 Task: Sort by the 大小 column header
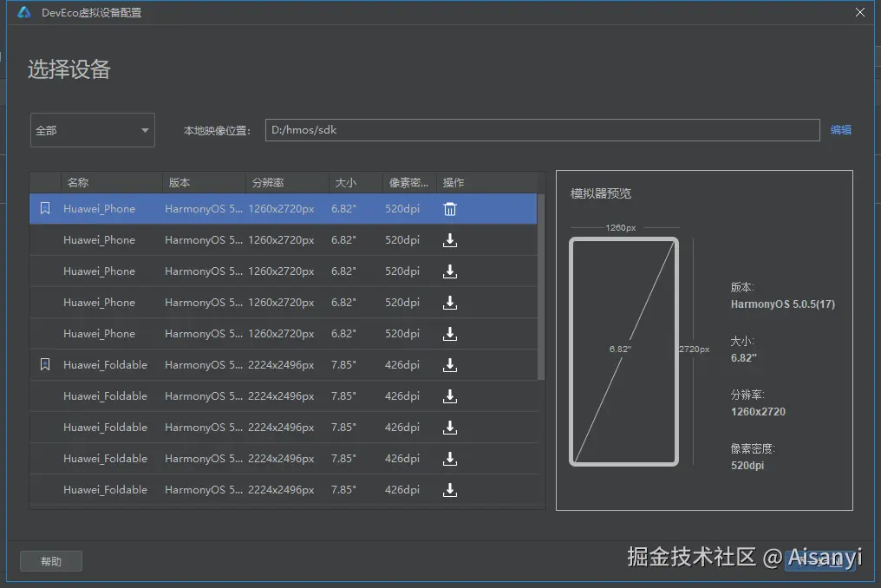[x=356, y=183]
